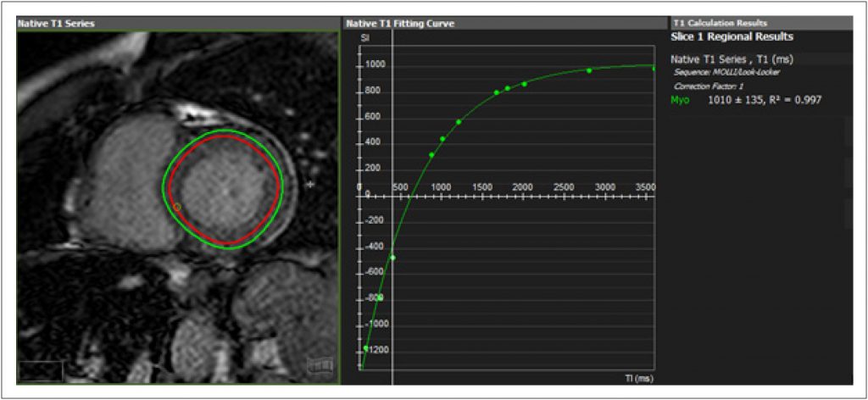Click the T1 Calculation Results panel header
The image size is (868, 400).
tap(761, 23)
